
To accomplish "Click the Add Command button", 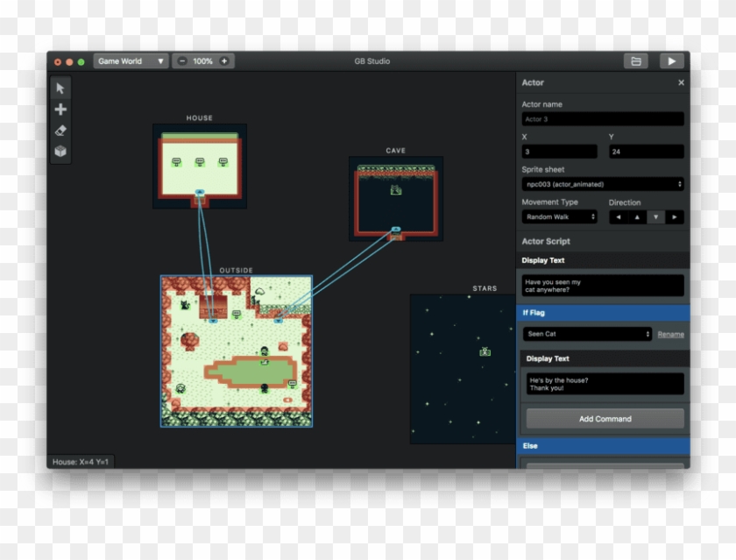I will click(x=605, y=419).
